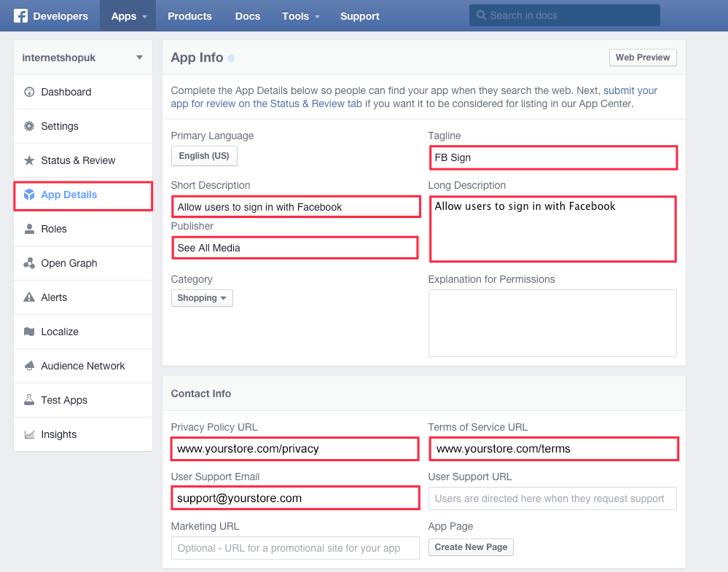The image size is (728, 572).
Task: Focus the Search in docs field
Action: (565, 15)
